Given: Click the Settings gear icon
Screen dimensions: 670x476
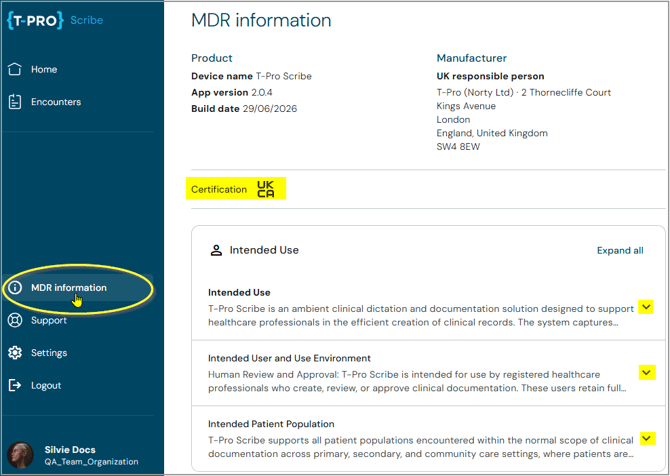Looking at the screenshot, I should click(15, 353).
